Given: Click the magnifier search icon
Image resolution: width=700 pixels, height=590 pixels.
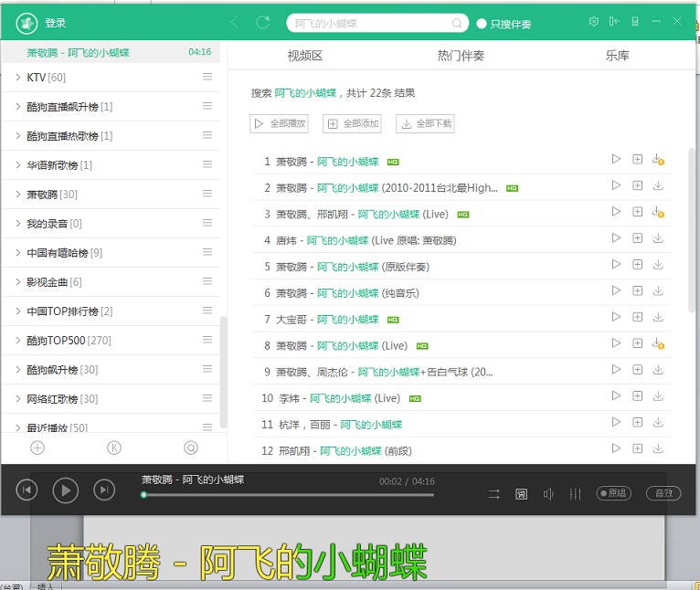Looking at the screenshot, I should [457, 23].
